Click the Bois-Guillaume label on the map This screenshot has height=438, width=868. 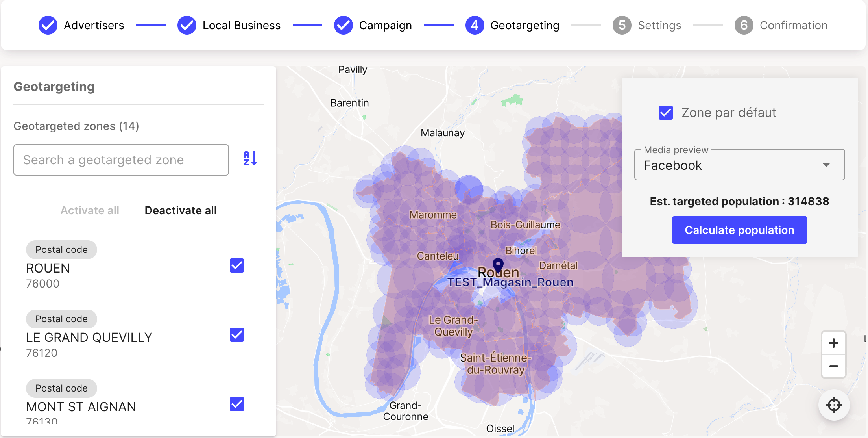pos(525,225)
